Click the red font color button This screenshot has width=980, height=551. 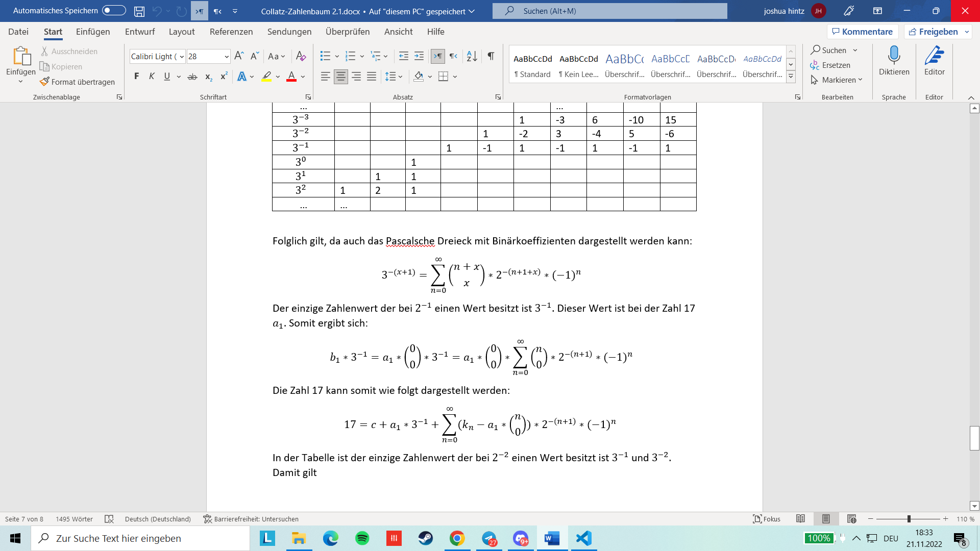tap(291, 77)
